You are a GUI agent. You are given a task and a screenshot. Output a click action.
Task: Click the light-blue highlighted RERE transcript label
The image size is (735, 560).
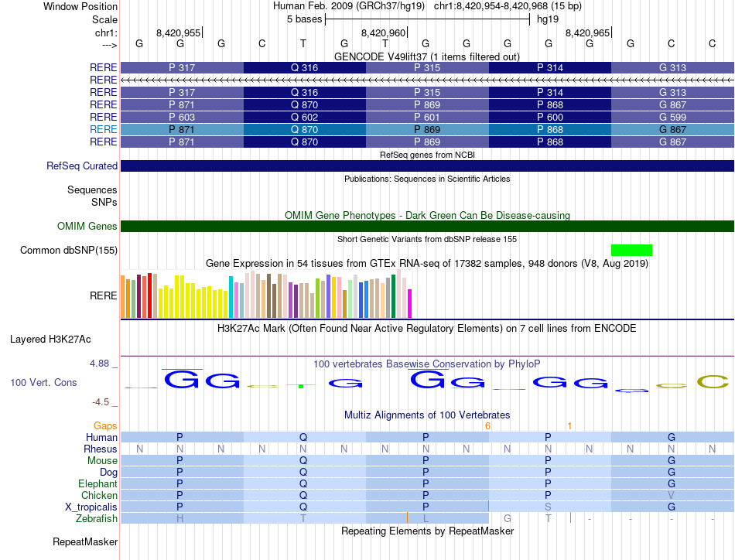[x=103, y=129]
